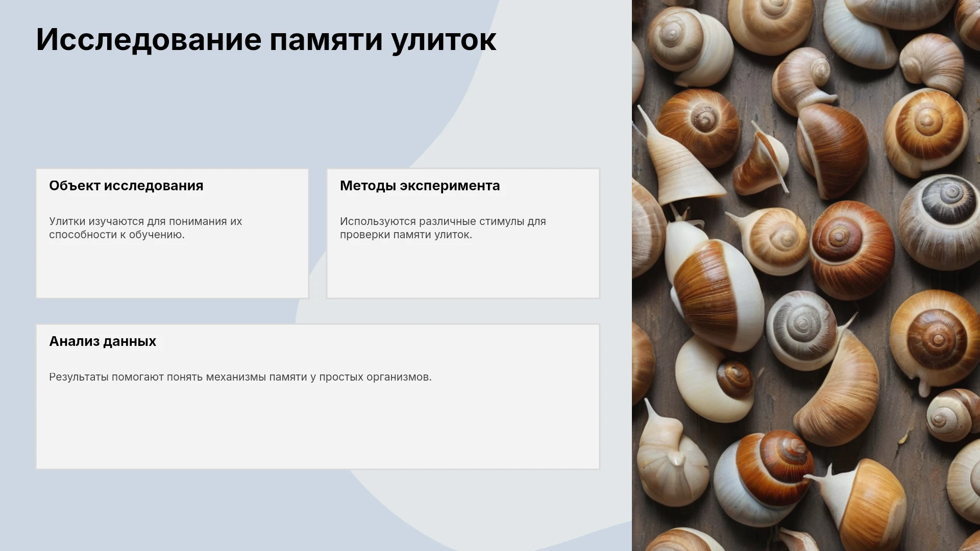
Task: Click empty space inside "Анализ данных" card
Action: click(317, 429)
